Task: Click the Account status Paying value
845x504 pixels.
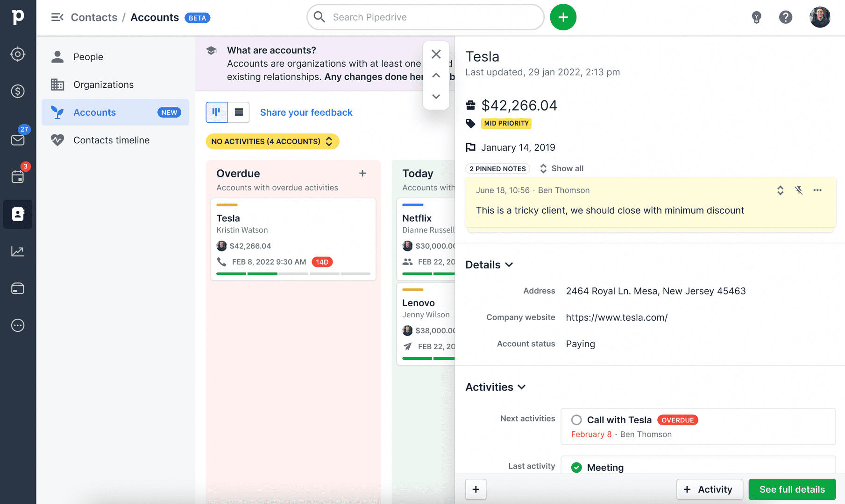Action: [x=580, y=344]
